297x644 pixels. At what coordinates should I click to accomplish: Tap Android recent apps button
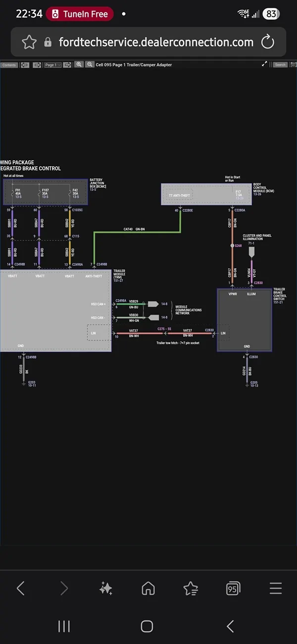coord(64,626)
